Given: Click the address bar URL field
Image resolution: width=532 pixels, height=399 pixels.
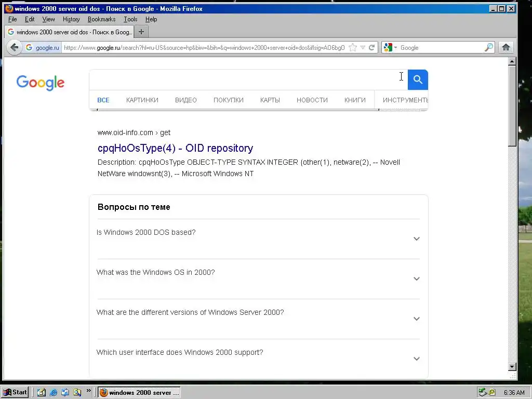Looking at the screenshot, I should pos(204,47).
